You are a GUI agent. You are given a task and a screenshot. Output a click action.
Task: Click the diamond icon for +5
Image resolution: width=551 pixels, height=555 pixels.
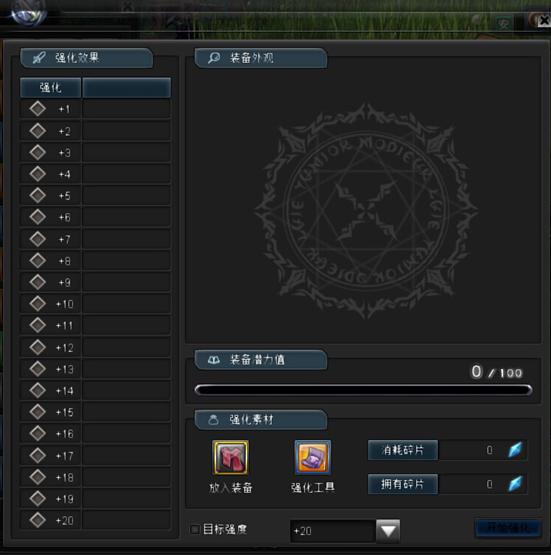pyautogui.click(x=38, y=195)
